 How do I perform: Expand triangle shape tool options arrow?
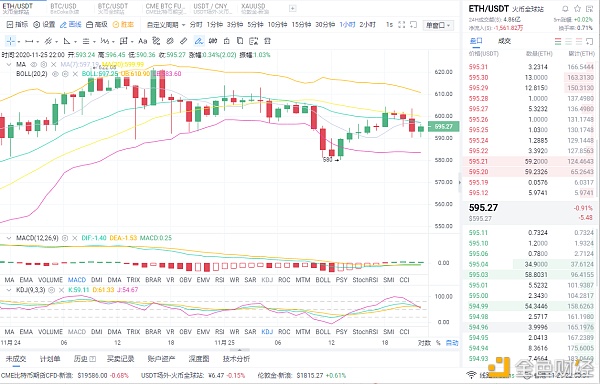[x=75, y=41]
